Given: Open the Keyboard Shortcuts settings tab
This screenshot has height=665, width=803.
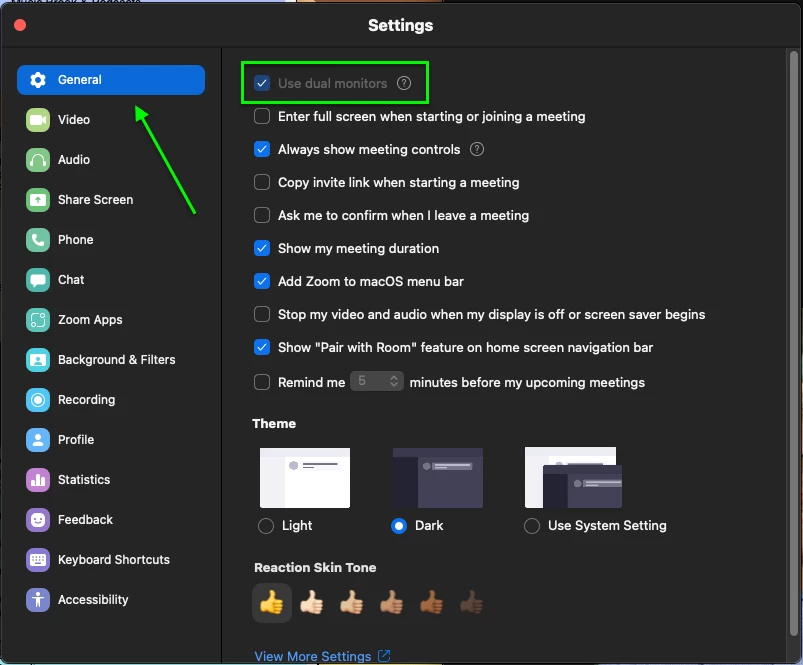Looking at the screenshot, I should 111,560.
